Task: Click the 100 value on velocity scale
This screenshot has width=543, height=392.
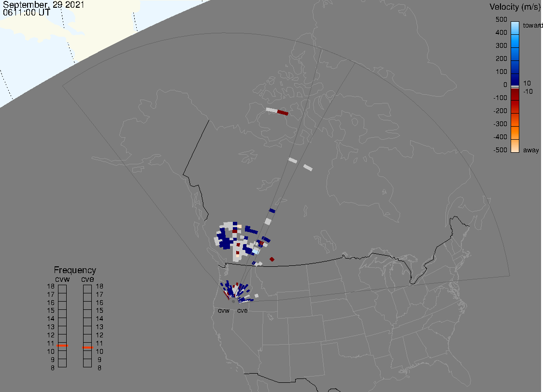Action: click(501, 72)
